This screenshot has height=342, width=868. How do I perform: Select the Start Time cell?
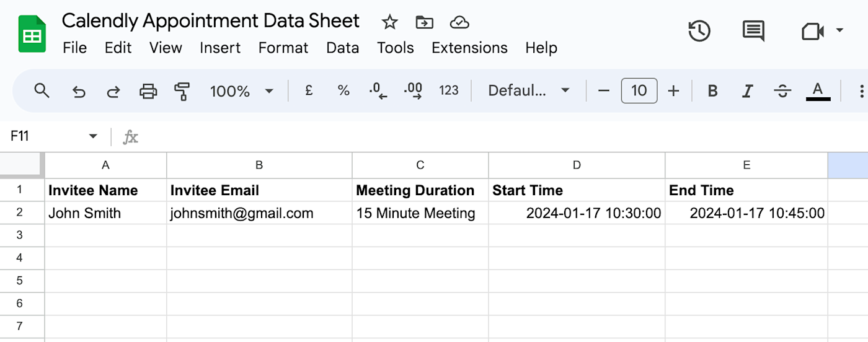click(577, 190)
